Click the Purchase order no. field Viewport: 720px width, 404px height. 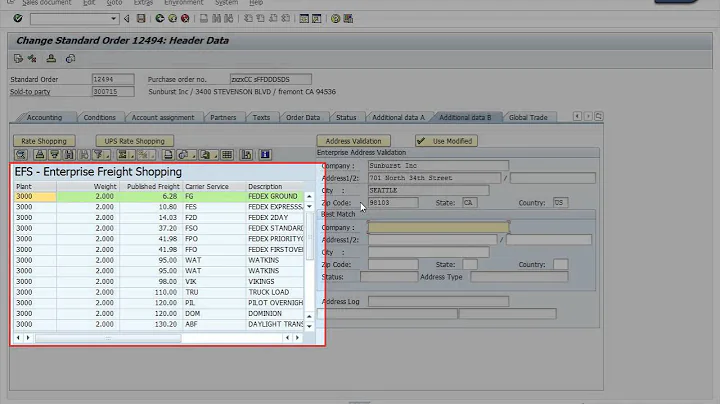coord(270,79)
